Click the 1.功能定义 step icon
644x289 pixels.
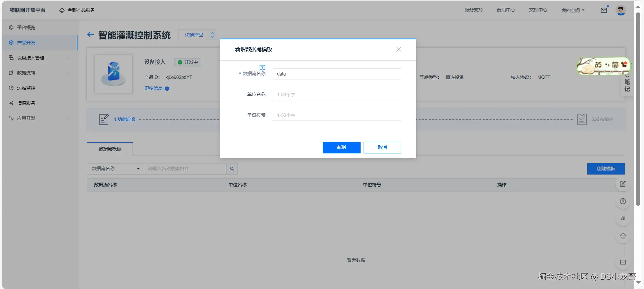click(104, 119)
